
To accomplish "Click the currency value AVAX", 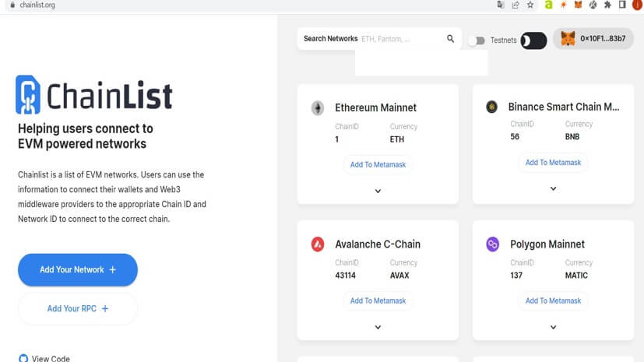I will [x=399, y=276].
